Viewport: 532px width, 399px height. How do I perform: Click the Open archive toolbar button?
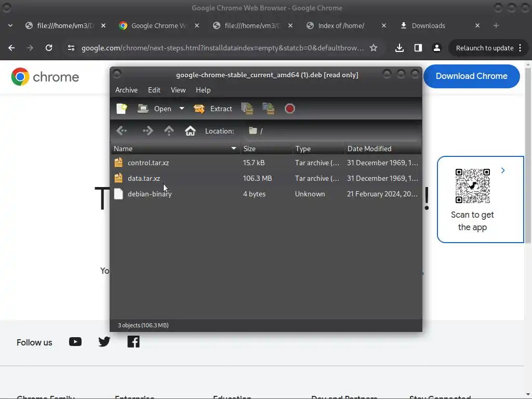pos(154,109)
